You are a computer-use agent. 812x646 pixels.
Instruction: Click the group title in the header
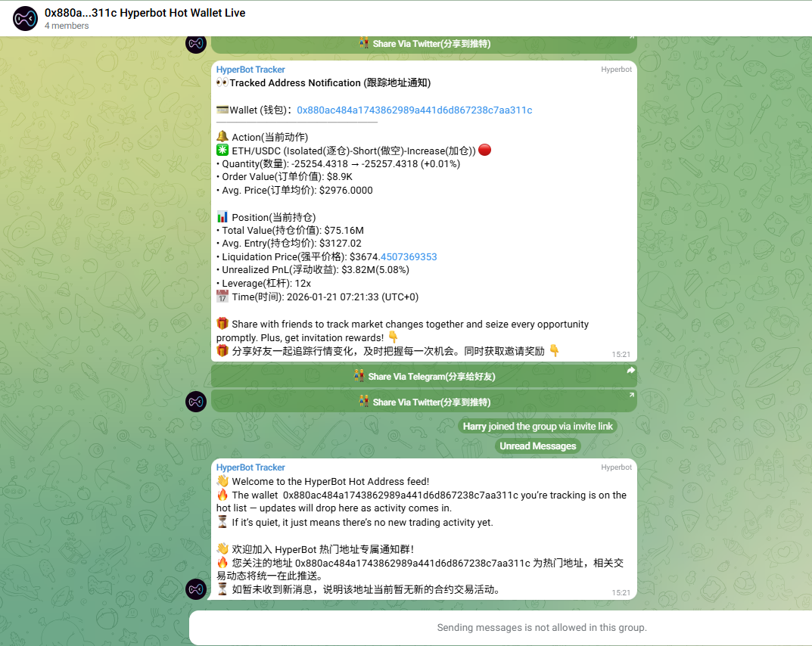145,13
